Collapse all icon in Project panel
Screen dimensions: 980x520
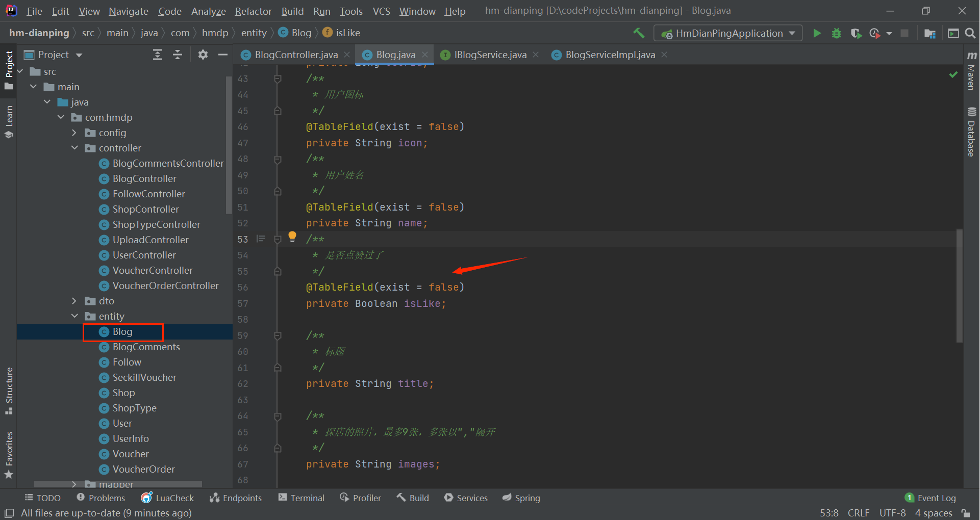[178, 55]
